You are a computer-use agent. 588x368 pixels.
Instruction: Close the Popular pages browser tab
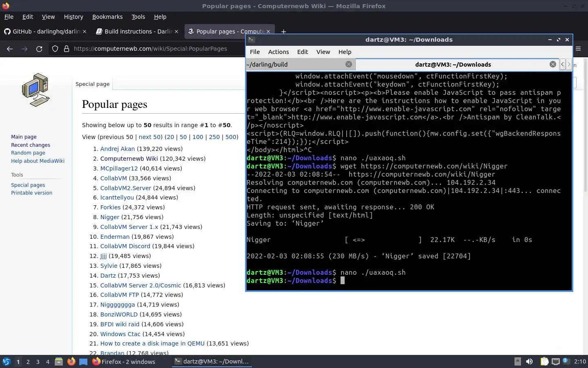pos(268,31)
